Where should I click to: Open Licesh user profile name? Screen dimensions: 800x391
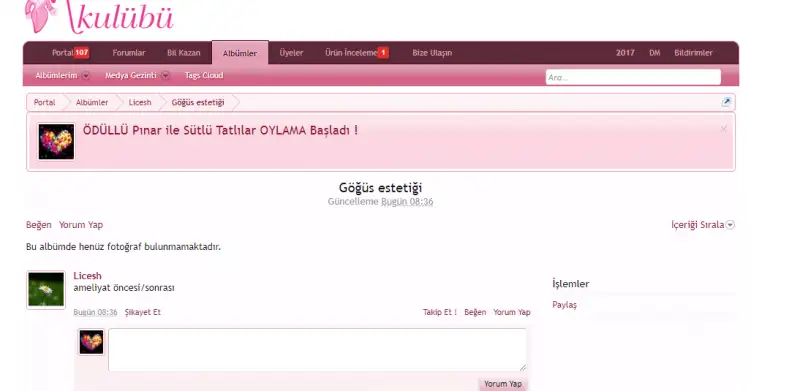pyautogui.click(x=87, y=276)
